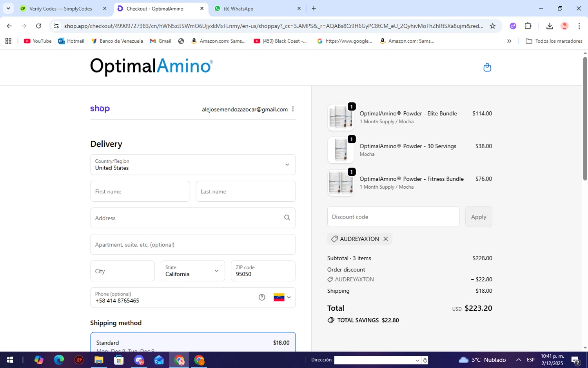Remove the AUDREYAXTON discount code

(x=386, y=239)
